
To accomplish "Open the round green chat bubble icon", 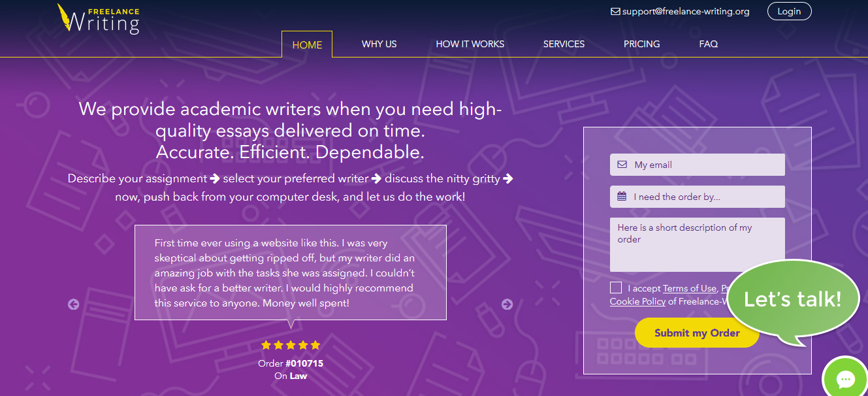I will click(x=846, y=378).
